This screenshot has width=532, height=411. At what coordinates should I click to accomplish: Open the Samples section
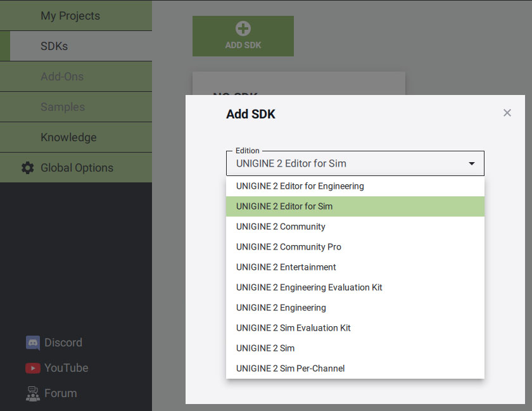click(x=76, y=107)
